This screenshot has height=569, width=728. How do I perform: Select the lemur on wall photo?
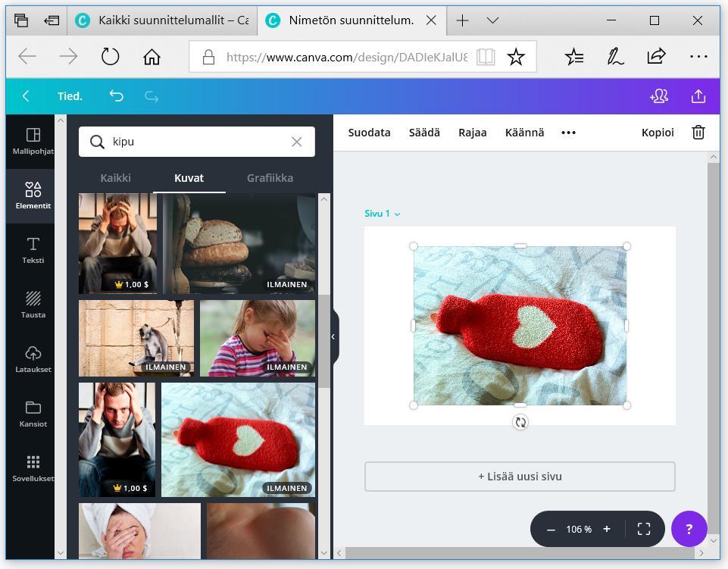[x=136, y=338]
